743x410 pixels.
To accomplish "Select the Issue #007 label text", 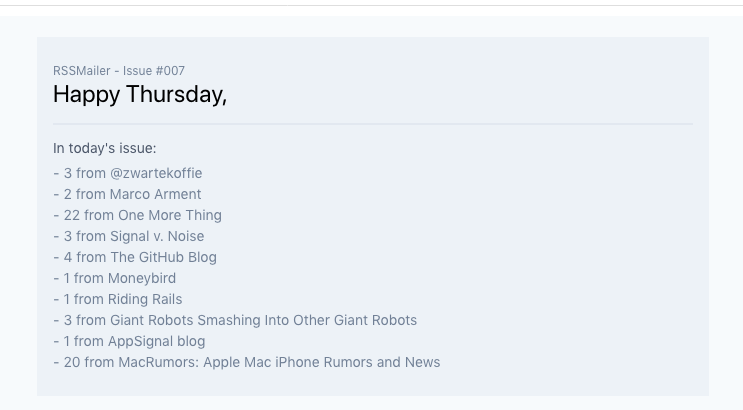I will click(154, 71).
